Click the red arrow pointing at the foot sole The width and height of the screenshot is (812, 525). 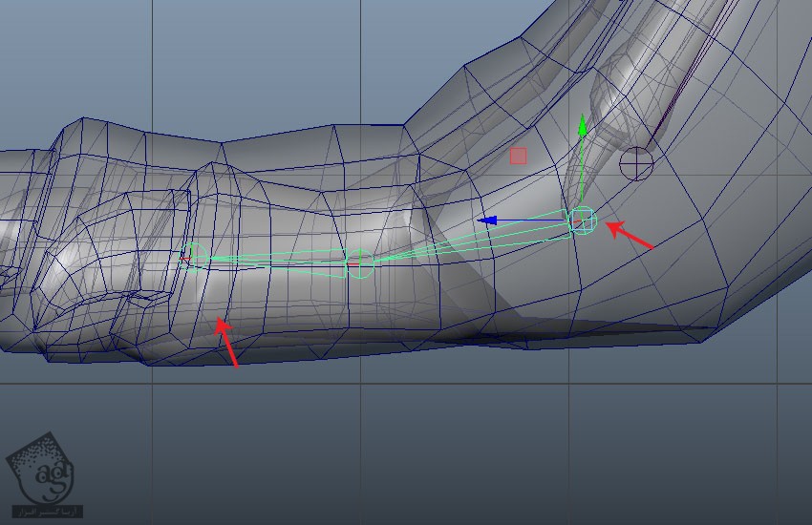click(x=225, y=344)
